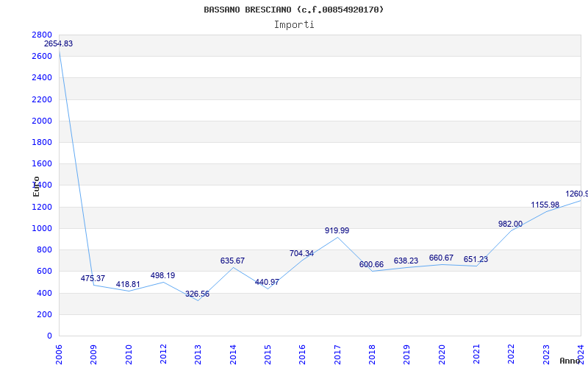Select the 475.37 data label
This screenshot has width=588, height=368.
tap(93, 279)
